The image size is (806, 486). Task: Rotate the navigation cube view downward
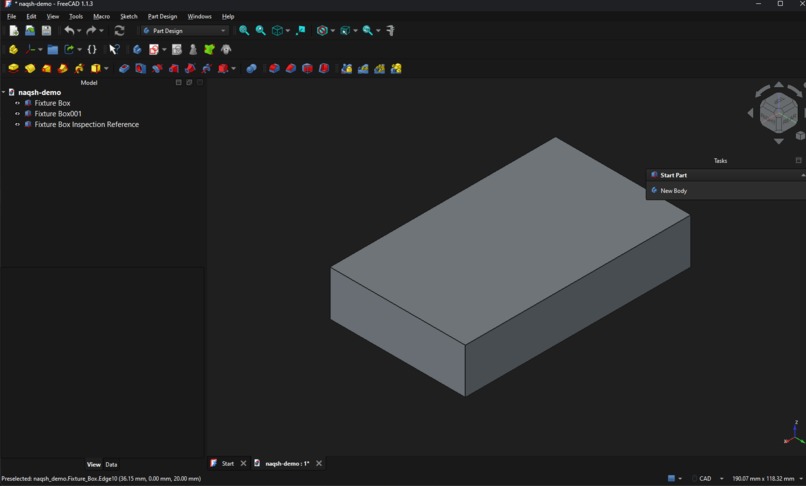tap(779, 141)
